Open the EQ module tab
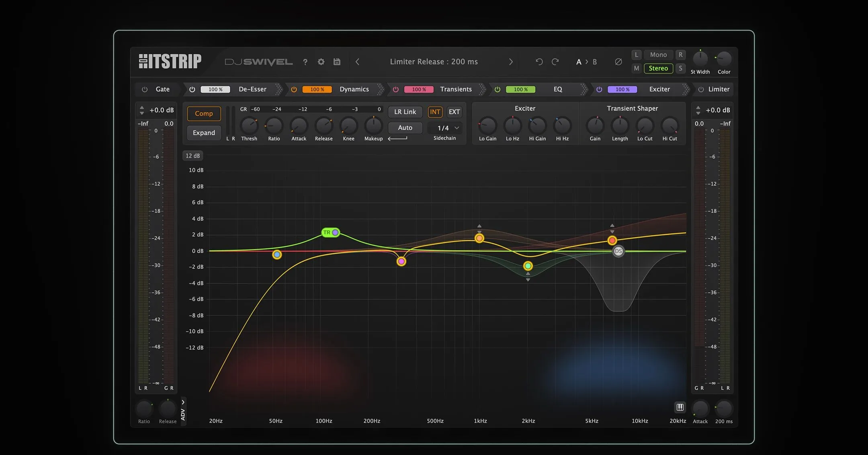 pyautogui.click(x=558, y=89)
